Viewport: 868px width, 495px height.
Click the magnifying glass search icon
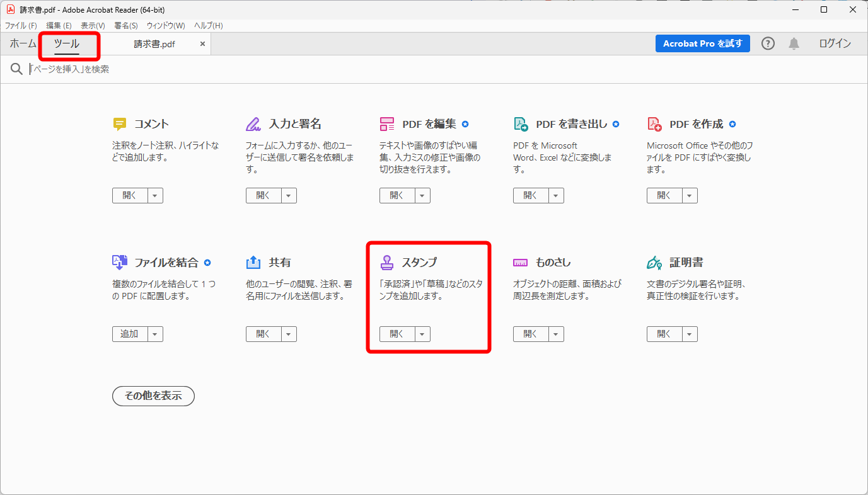[17, 69]
